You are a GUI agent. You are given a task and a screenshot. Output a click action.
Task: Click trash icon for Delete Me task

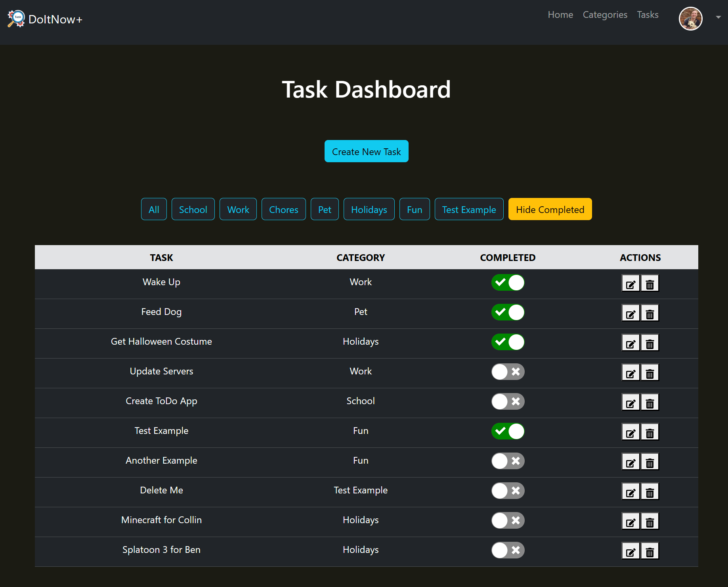(650, 492)
